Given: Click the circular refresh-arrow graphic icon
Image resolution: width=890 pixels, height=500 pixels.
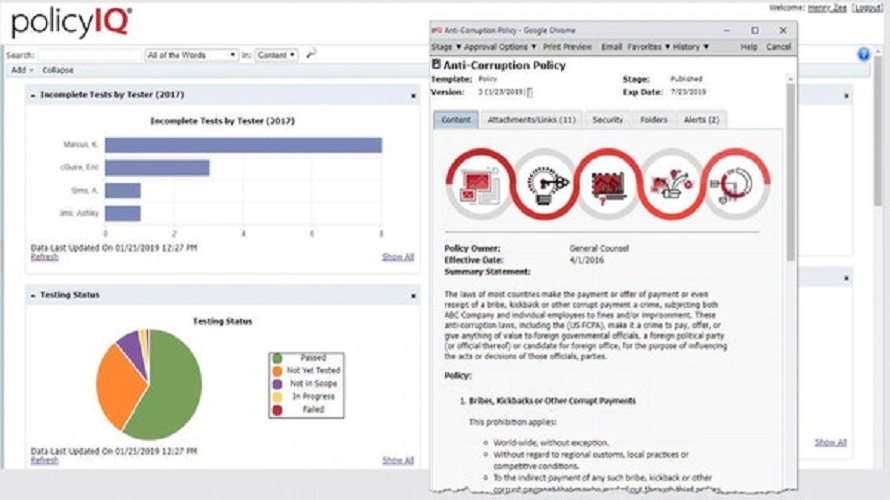Looking at the screenshot, I should (736, 184).
